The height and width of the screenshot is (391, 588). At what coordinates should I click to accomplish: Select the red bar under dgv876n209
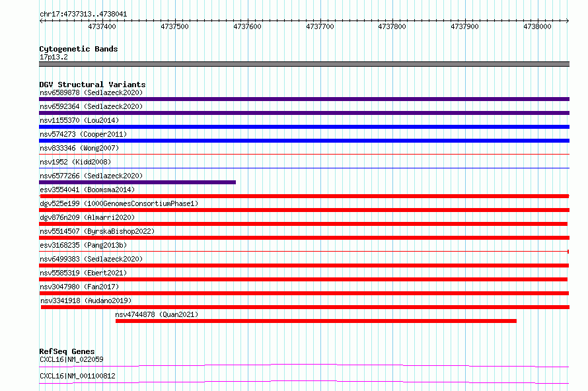(303, 224)
